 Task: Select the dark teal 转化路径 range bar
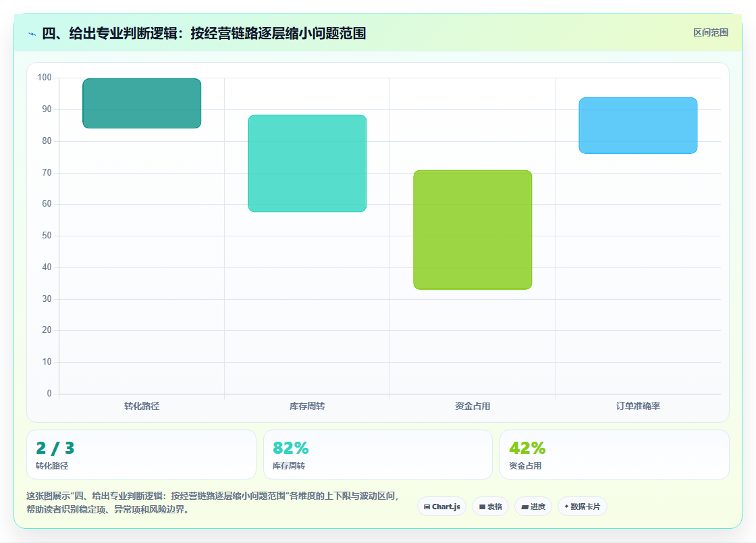coord(142,103)
